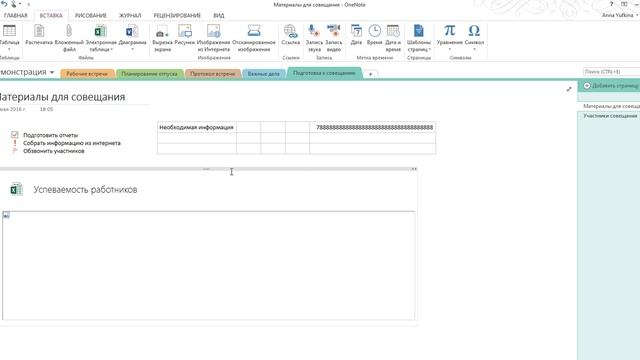Click the text Собрать информацию из интернета

click(72, 143)
